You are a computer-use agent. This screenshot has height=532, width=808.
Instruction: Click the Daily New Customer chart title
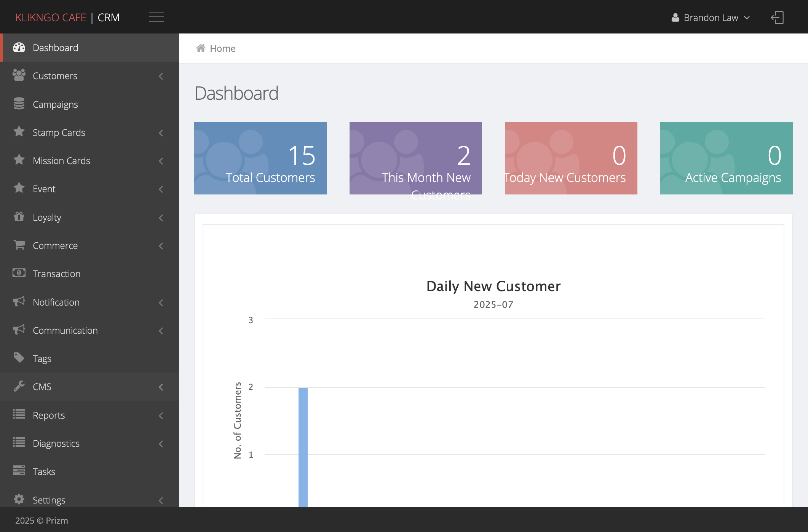coord(493,286)
